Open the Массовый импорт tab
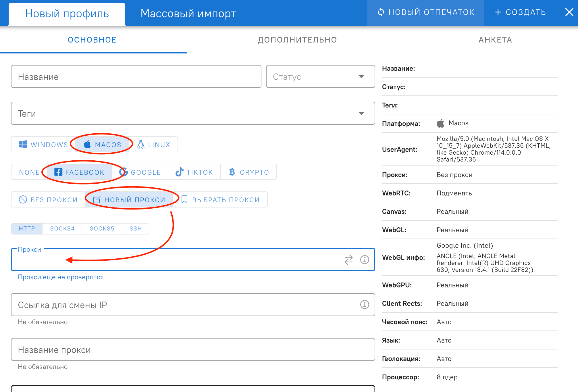Viewport: 578px width, 392px height. click(x=188, y=14)
